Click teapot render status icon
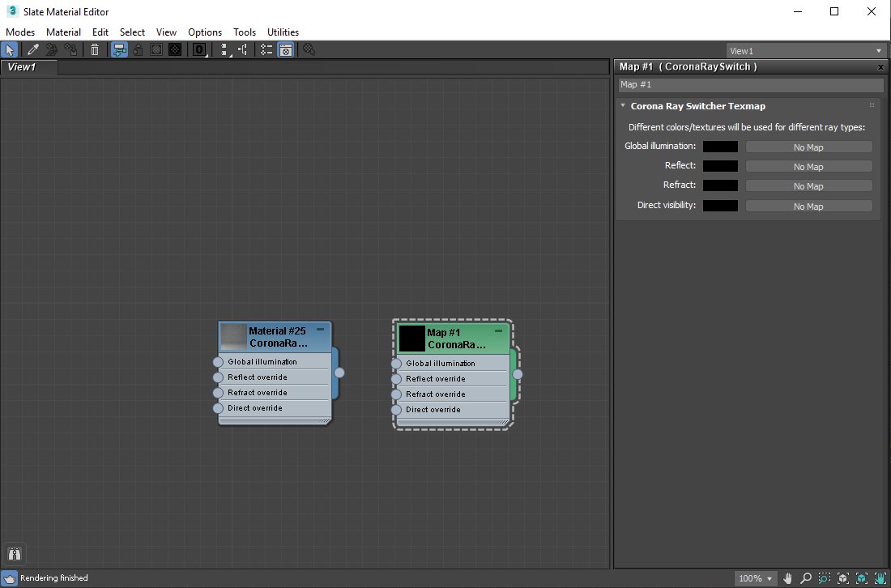The height and width of the screenshot is (588, 891). (x=9, y=578)
